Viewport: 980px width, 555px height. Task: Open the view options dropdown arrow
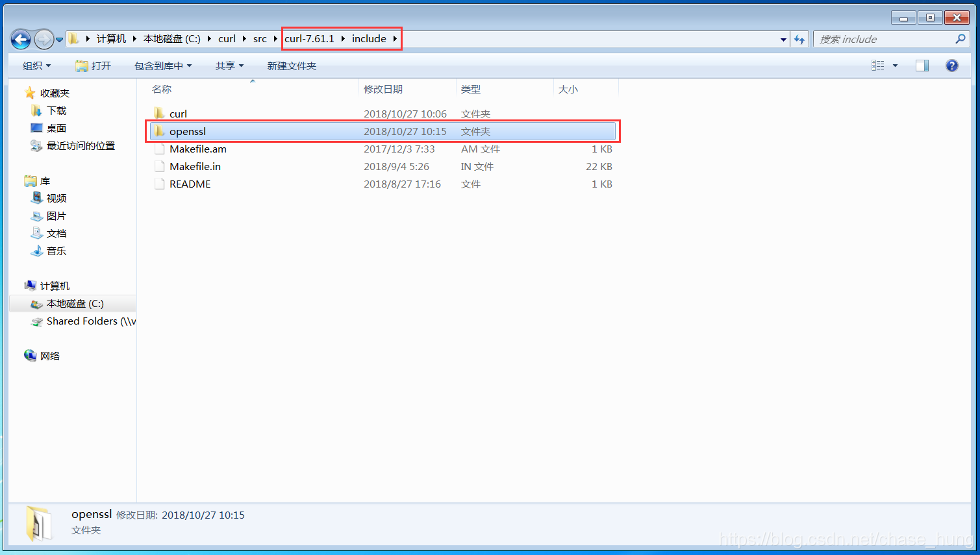click(895, 66)
